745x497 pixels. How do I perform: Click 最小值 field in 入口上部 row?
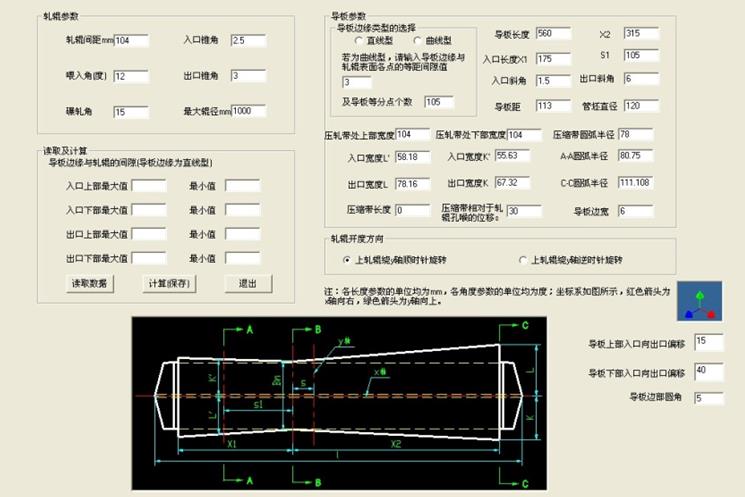[242, 185]
